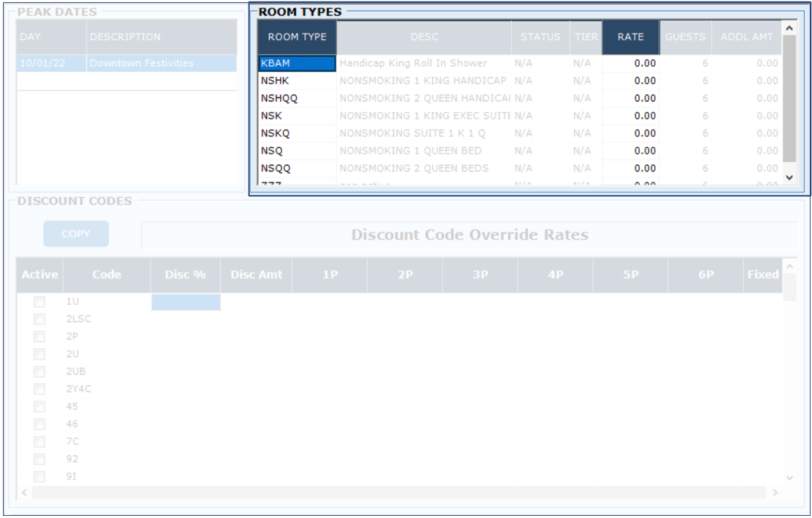Sort by the ROOM TYPE column header
812x518 pixels.
click(x=297, y=37)
